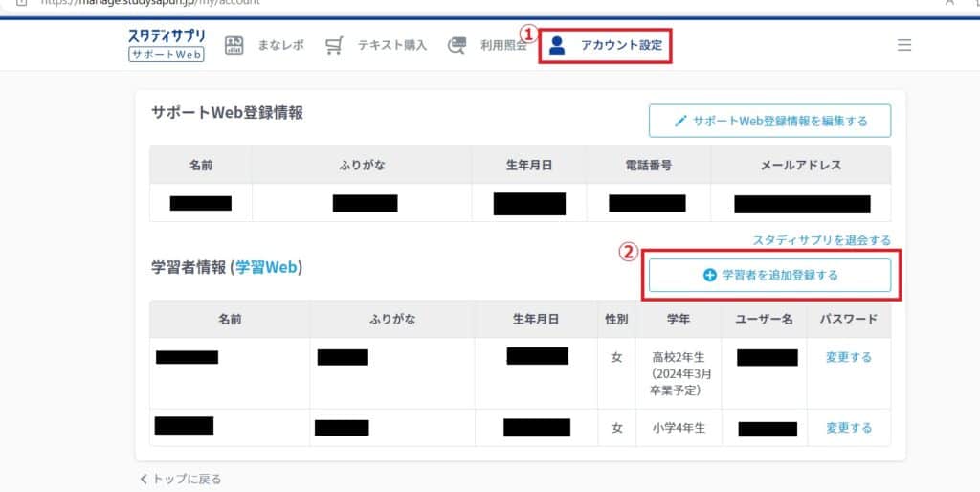Open the テキスト購入 menu item
Viewport: 980px width, 492px height.
point(392,45)
